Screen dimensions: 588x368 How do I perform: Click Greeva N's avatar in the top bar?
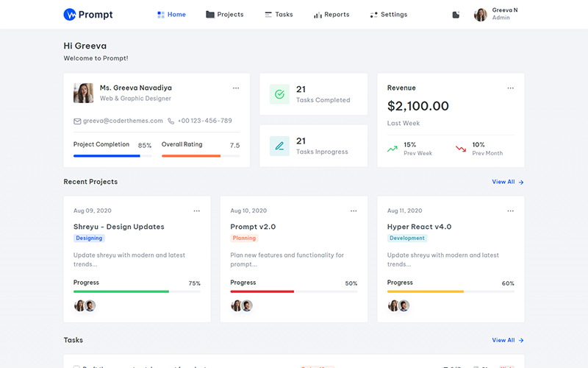[x=480, y=15]
